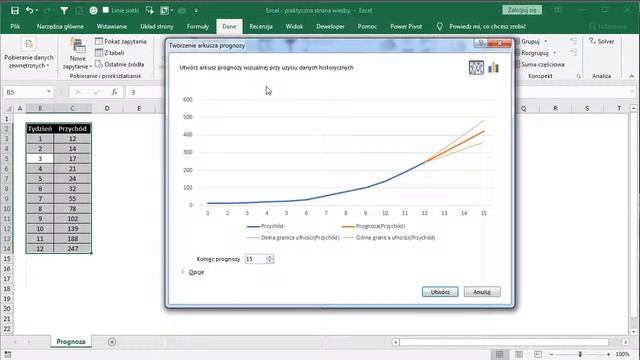Increase Koniec prognozy with the spinner up arrow
Screen dimensions: 640x360
pyautogui.click(x=269, y=257)
